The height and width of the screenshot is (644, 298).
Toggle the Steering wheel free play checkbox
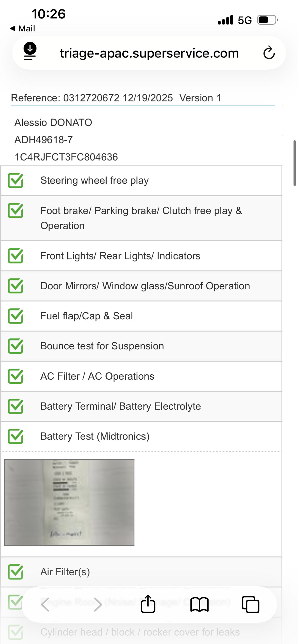(16, 180)
